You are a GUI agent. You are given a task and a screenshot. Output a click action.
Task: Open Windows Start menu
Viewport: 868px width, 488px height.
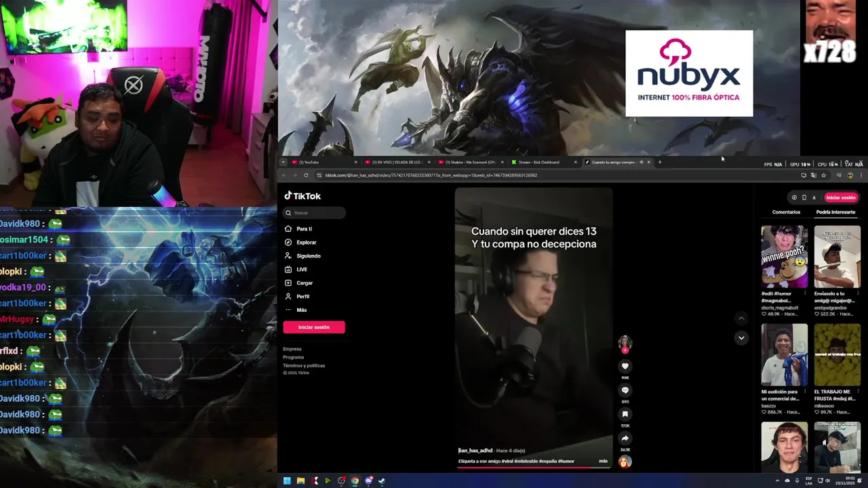click(x=287, y=481)
